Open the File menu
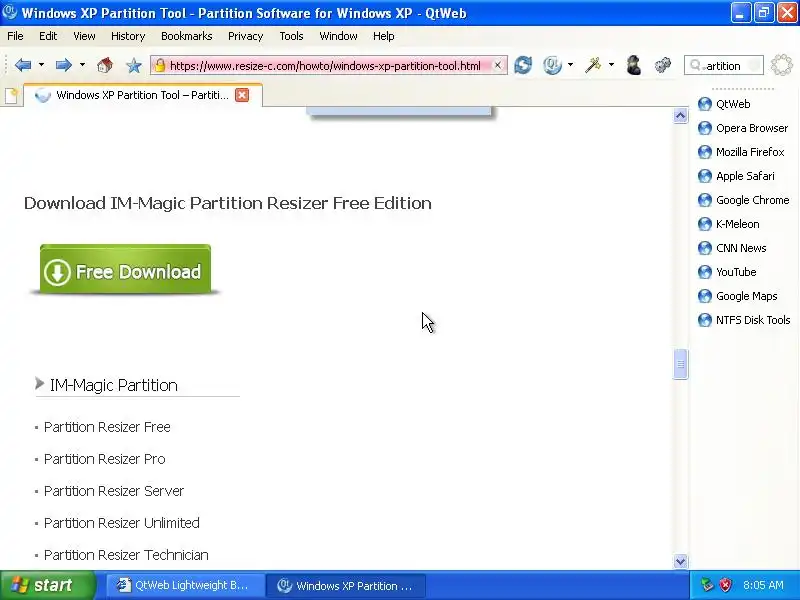 pyautogui.click(x=15, y=36)
